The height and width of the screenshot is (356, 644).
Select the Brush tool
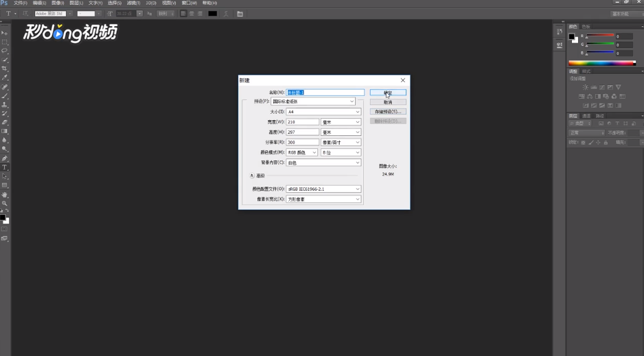(5, 96)
